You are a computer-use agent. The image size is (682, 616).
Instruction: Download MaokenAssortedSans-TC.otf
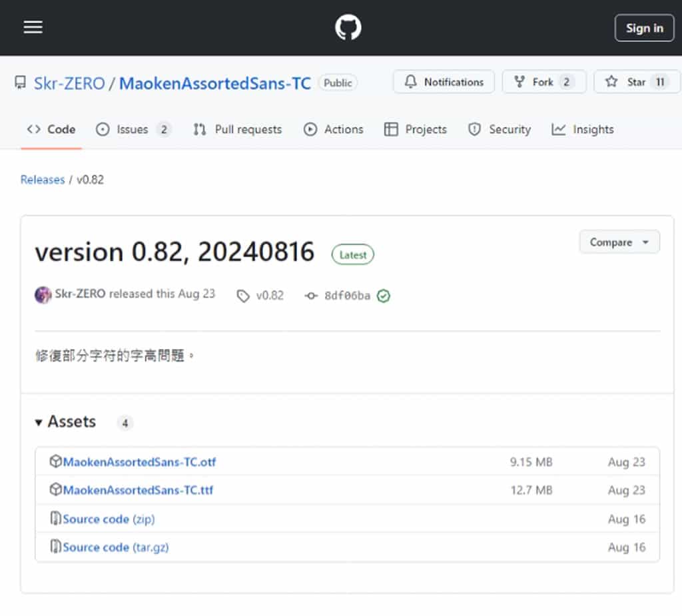pos(139,462)
